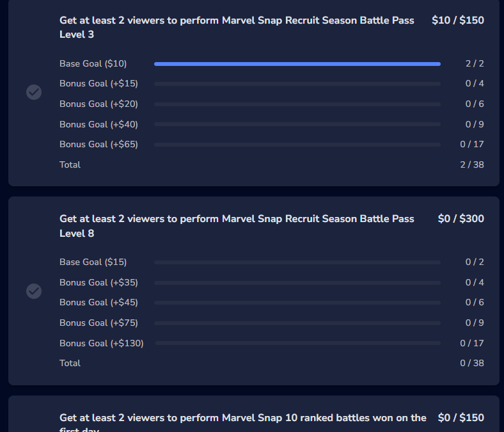Open the Battle Pass Level 3 goal title
The width and height of the screenshot is (504, 432).
coord(237,27)
